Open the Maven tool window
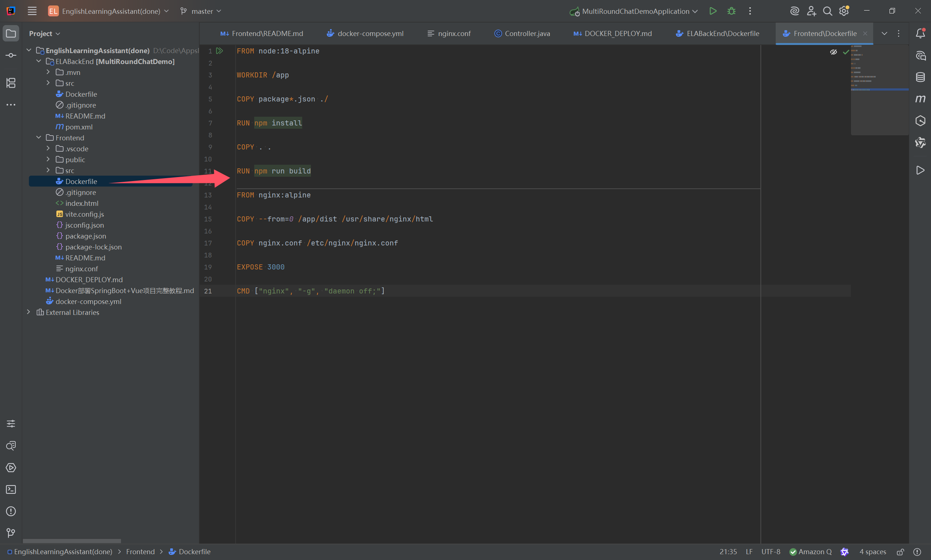This screenshot has width=931, height=560. point(920,99)
